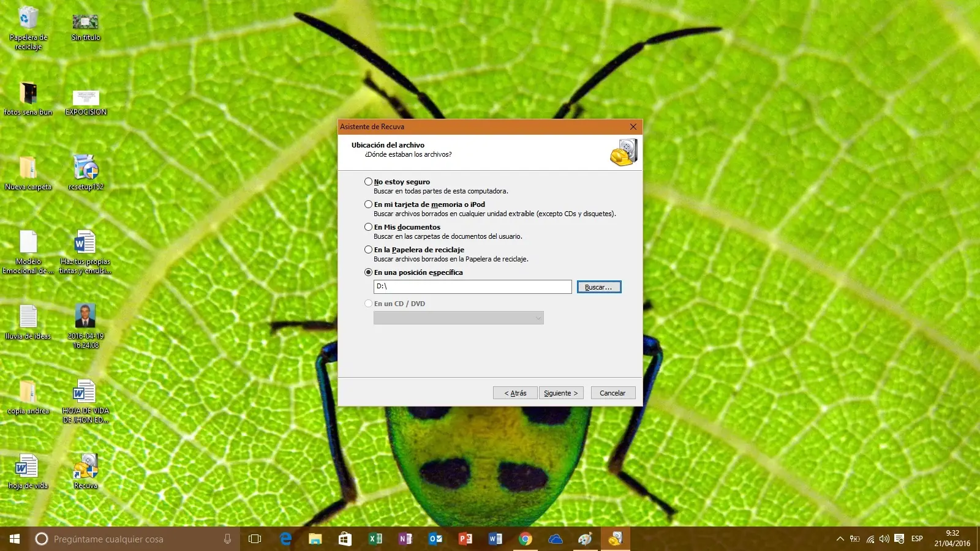Select 'En una posición específica' radio option

368,272
